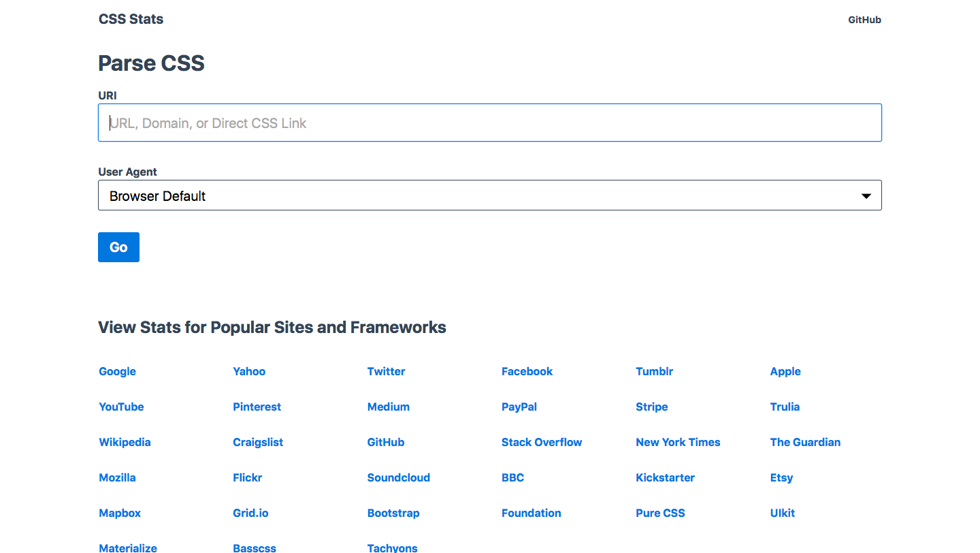Screen dimensions: 980x553
Task: Click the View Stats for Popular Sites heading
Action: coord(272,328)
